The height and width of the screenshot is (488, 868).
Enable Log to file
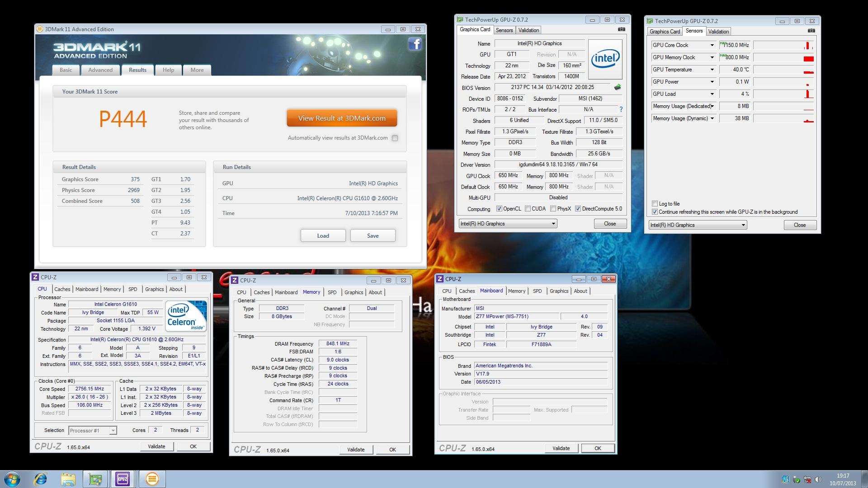[x=655, y=204]
